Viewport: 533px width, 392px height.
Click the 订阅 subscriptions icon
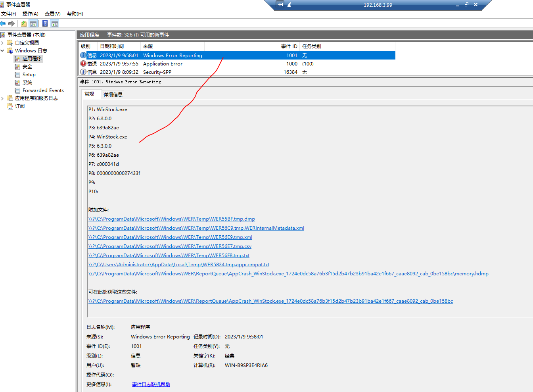click(x=10, y=106)
